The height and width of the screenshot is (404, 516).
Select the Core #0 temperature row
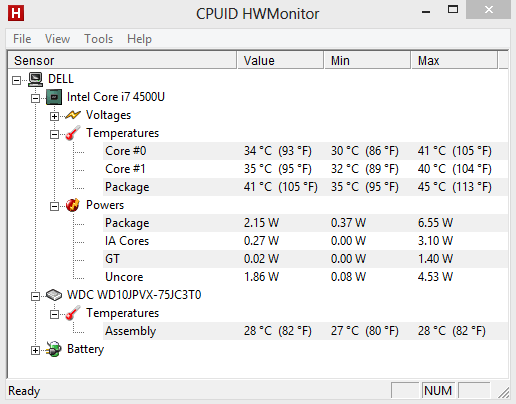click(305, 151)
